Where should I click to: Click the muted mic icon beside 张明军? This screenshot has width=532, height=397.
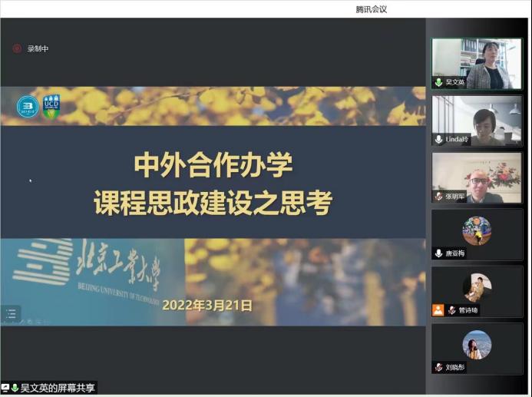pos(438,197)
